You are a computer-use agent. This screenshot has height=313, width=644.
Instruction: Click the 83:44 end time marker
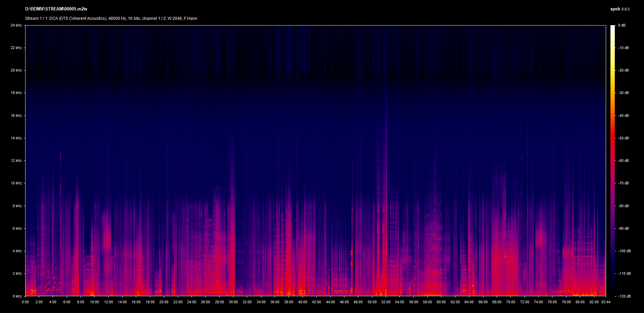(x=606, y=302)
